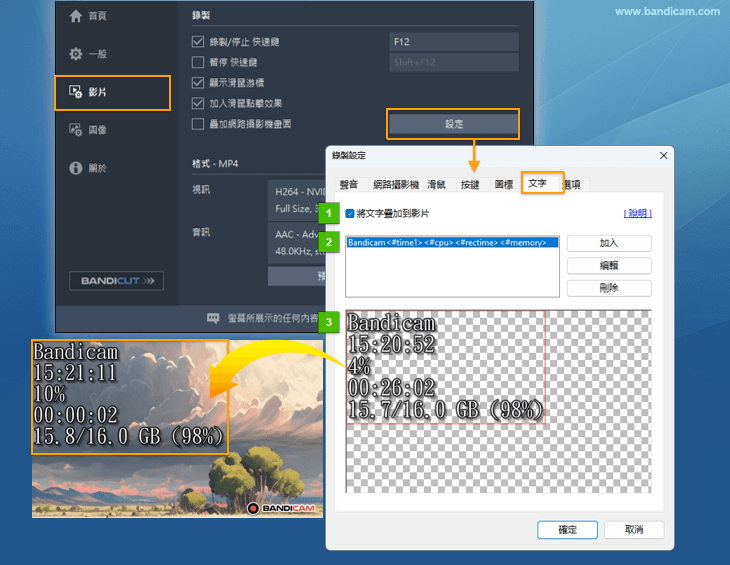This screenshot has height=565, width=730.
Task: Close the 錄製設定 dialog
Action: click(x=663, y=155)
